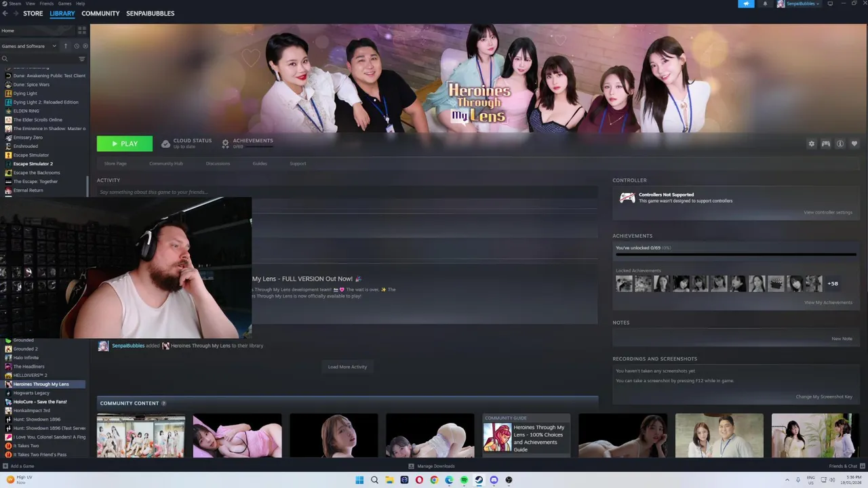Click the Add a Game plus icon
Image resolution: width=868 pixels, height=488 pixels.
[5, 466]
